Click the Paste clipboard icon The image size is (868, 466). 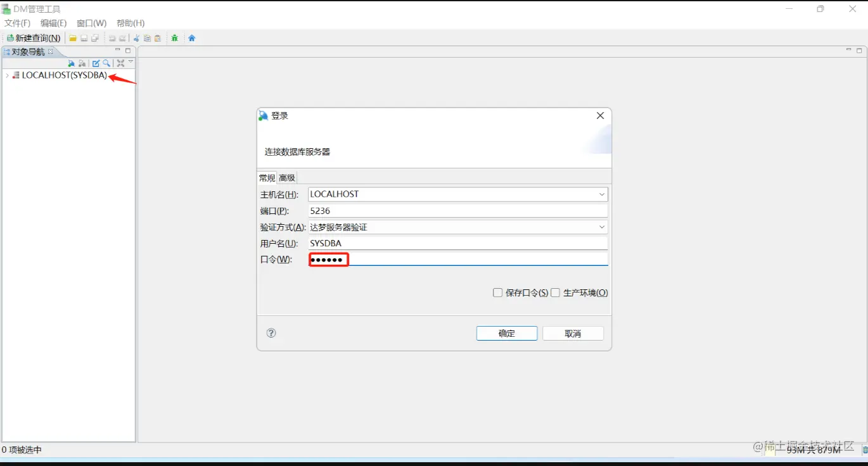coord(158,38)
